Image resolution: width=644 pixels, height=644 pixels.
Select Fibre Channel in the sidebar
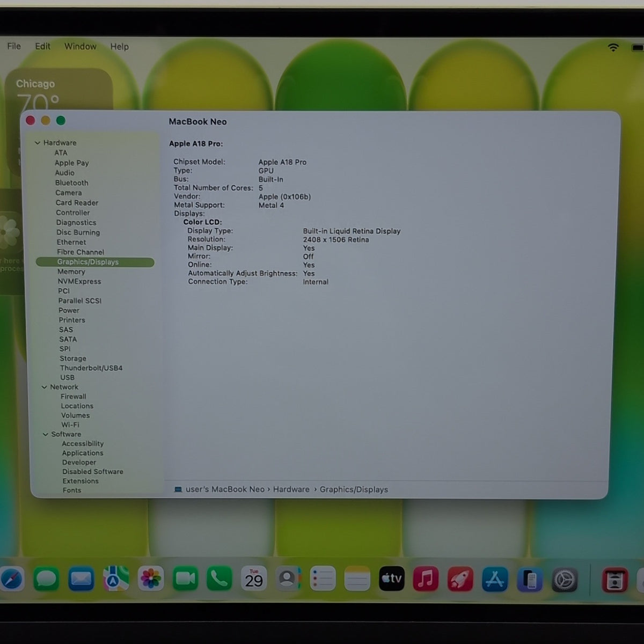tap(80, 252)
